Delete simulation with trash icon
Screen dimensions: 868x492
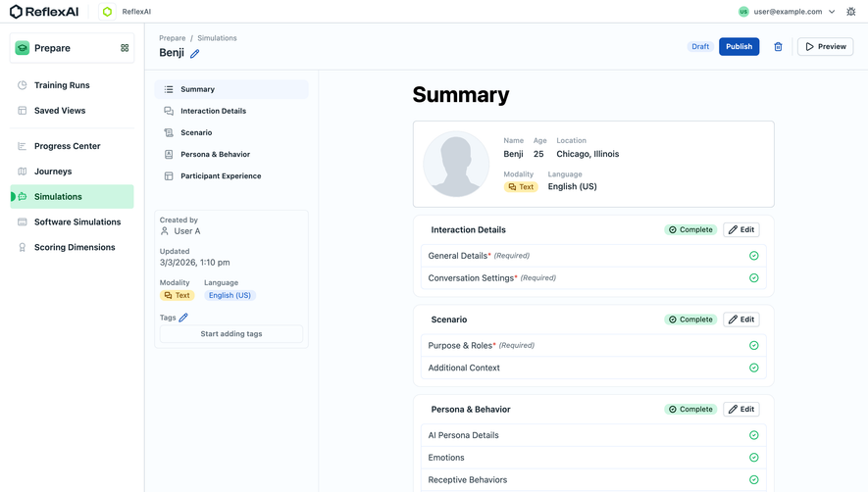tap(778, 46)
